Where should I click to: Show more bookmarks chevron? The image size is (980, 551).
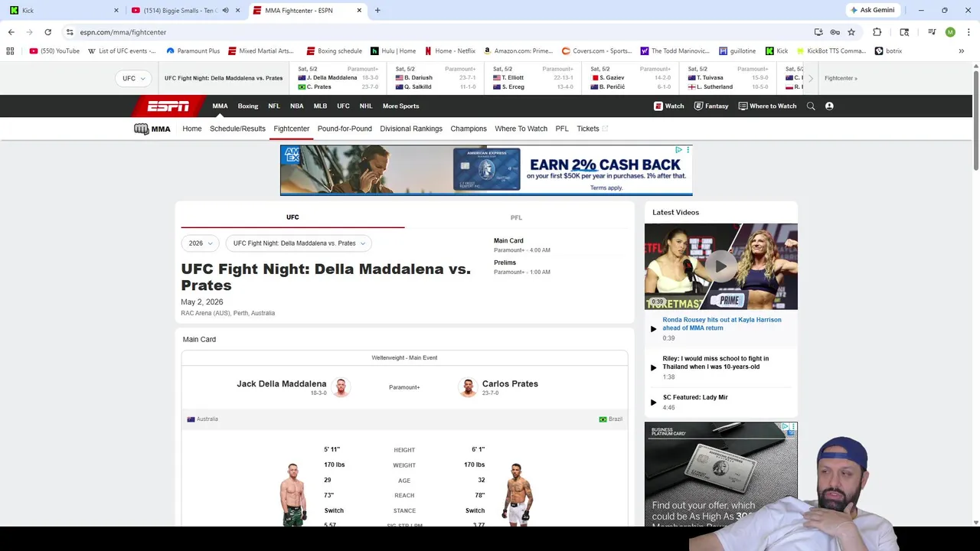tap(961, 51)
